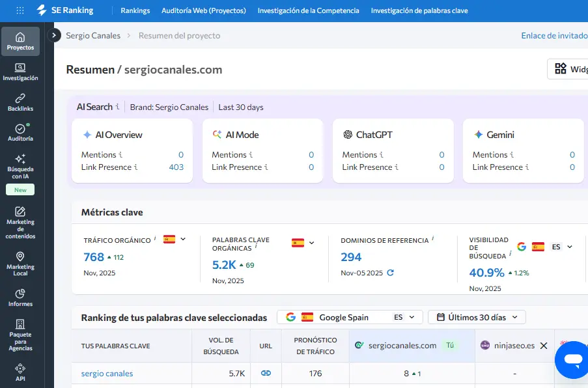The height and width of the screenshot is (388, 588).
Task: Remove ninjaseo.es competitor from the table
Action: (544, 346)
